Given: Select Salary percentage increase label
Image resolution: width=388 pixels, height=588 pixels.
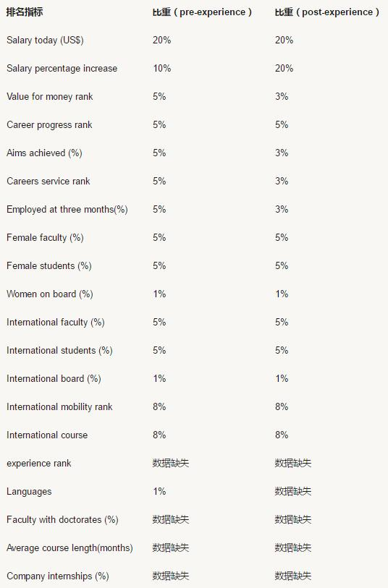Looking at the screenshot, I should (x=62, y=68).
